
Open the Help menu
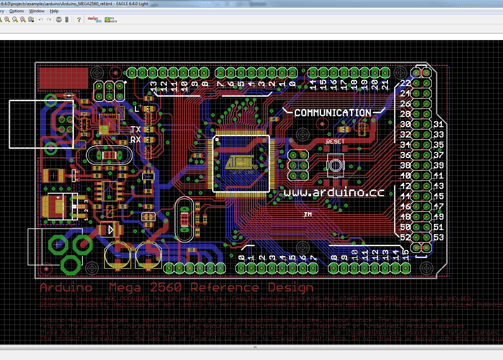(54, 11)
